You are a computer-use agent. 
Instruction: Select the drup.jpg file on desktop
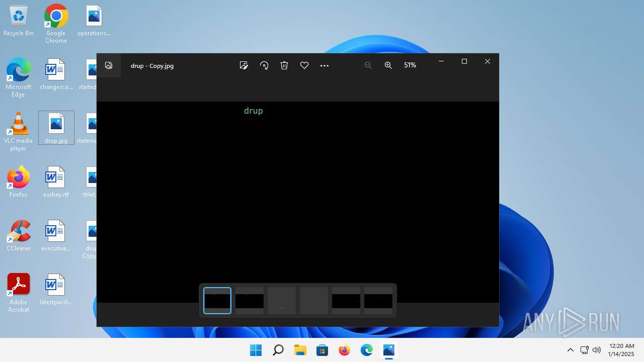(x=56, y=128)
